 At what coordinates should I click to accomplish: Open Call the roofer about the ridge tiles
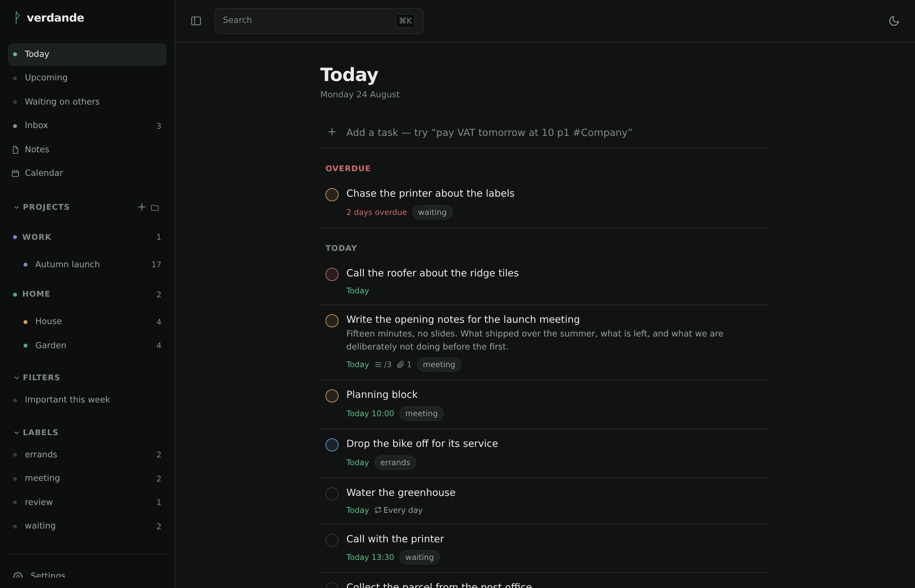[432, 273]
